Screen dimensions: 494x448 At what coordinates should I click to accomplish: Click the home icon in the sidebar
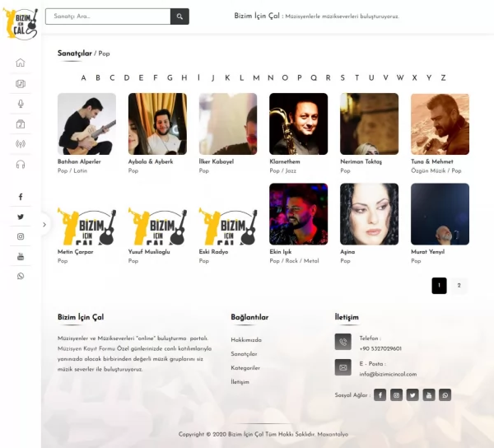(20, 63)
